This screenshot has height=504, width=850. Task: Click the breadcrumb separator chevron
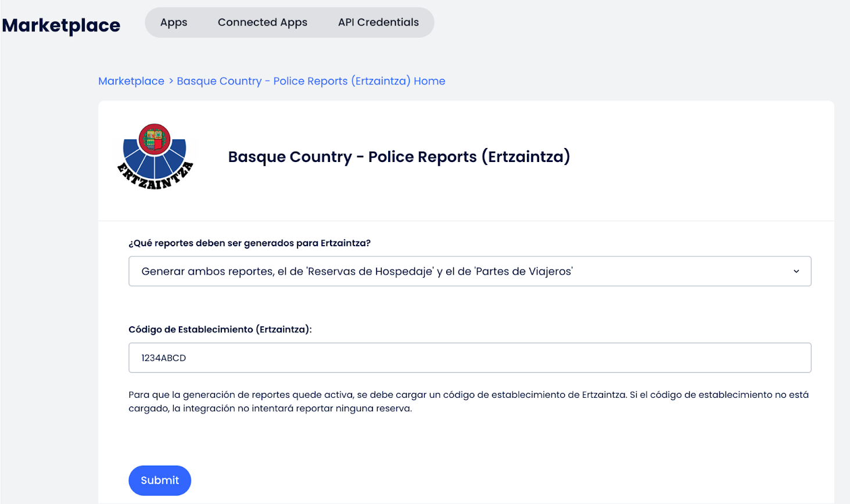pyautogui.click(x=171, y=81)
